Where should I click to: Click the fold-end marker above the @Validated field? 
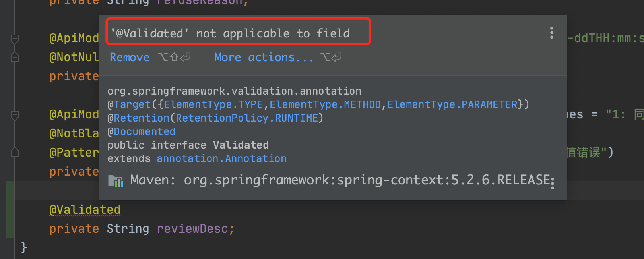(15, 152)
